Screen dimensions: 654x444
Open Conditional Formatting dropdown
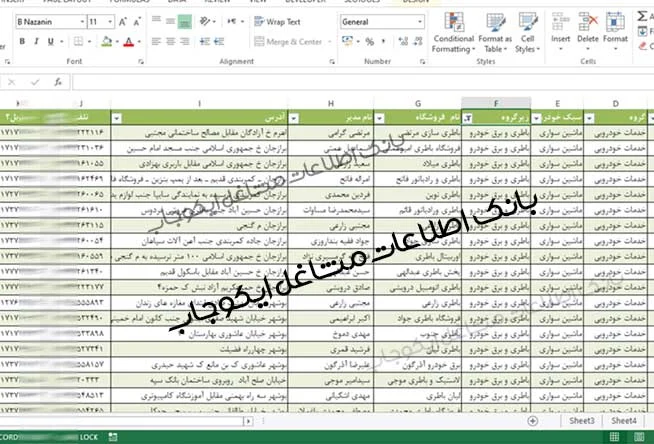click(x=453, y=33)
